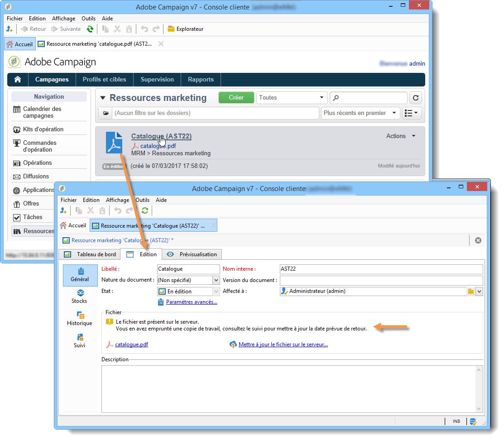Click the search field in Ressources marketing

pyautogui.click(x=369, y=98)
